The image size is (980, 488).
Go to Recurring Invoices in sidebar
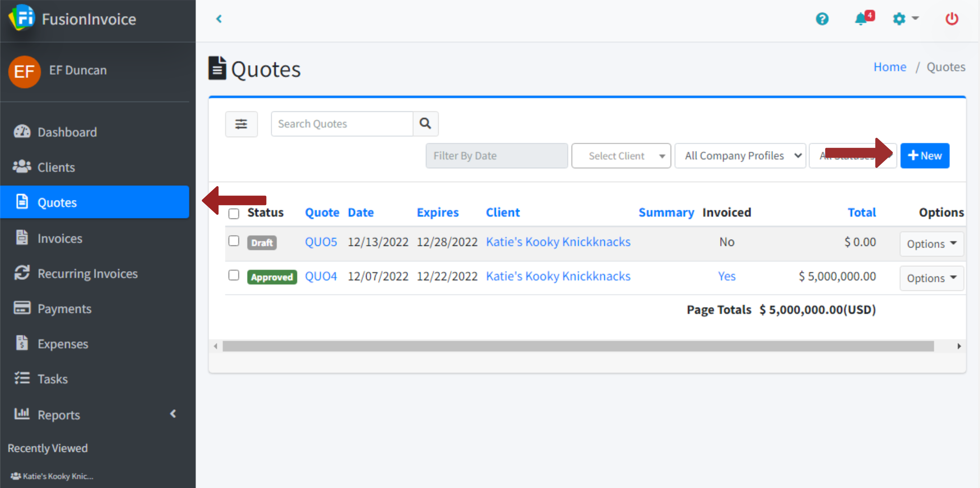tap(87, 274)
